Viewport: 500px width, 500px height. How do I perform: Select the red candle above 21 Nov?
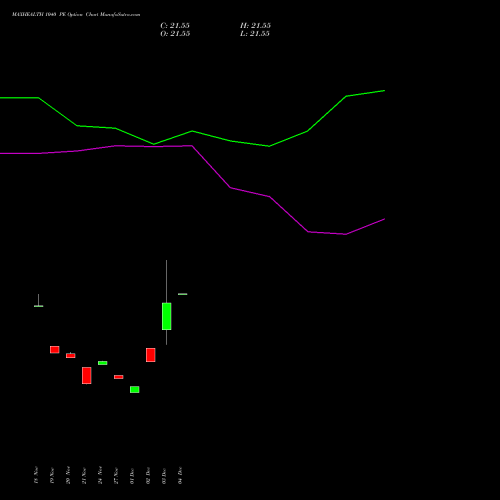click(87, 376)
